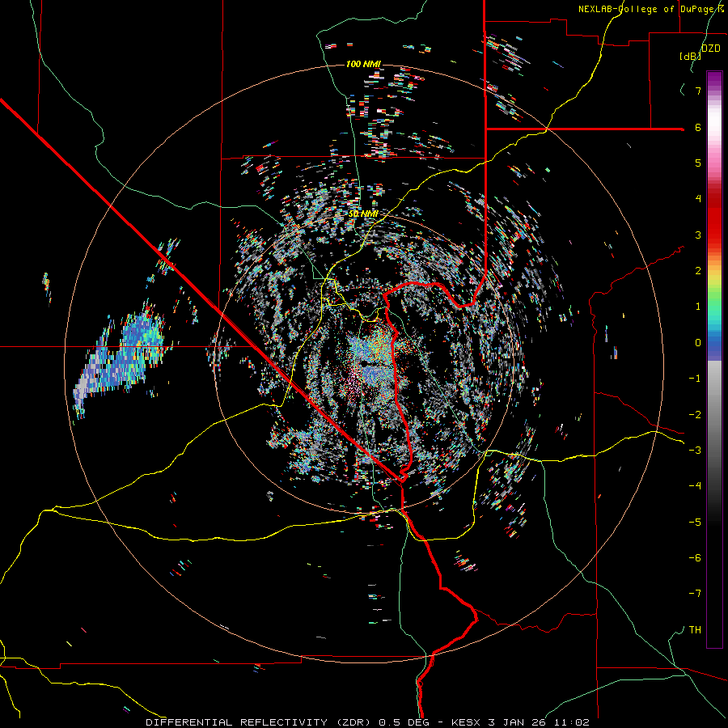Click the -7 dB tick label on the scale
728x728 pixels.
point(695,594)
